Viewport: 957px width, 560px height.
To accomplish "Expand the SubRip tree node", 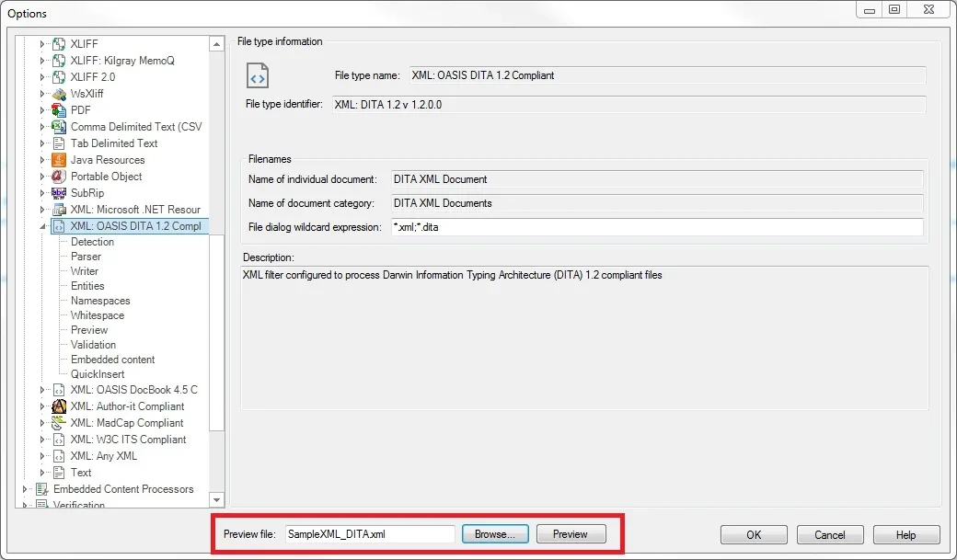I will coord(42,193).
